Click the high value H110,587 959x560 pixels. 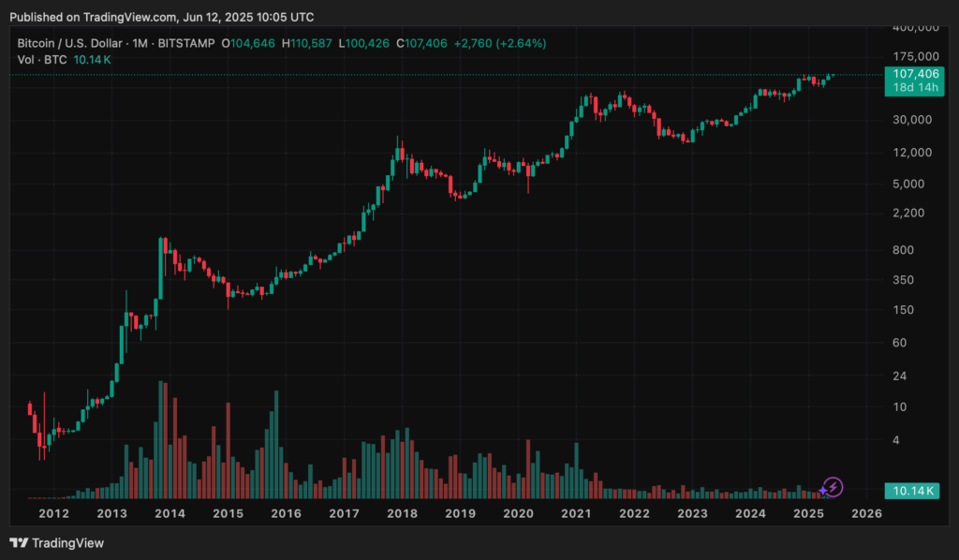coord(307,43)
